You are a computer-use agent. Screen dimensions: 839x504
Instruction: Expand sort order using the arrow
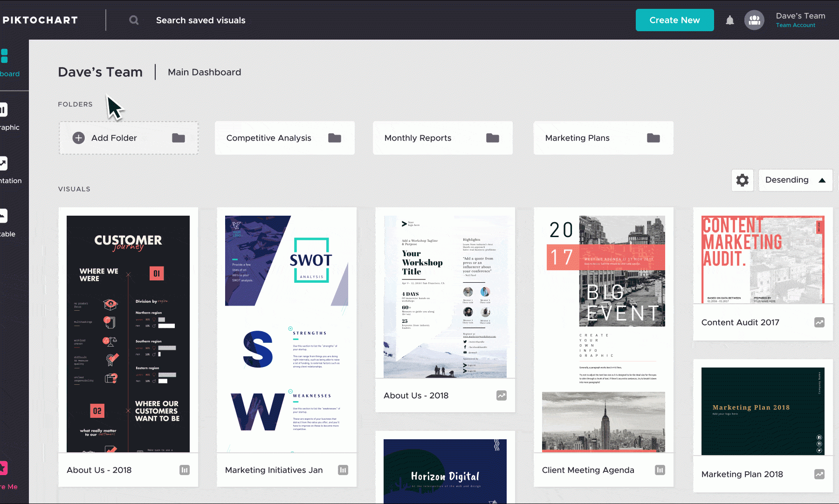pos(822,180)
